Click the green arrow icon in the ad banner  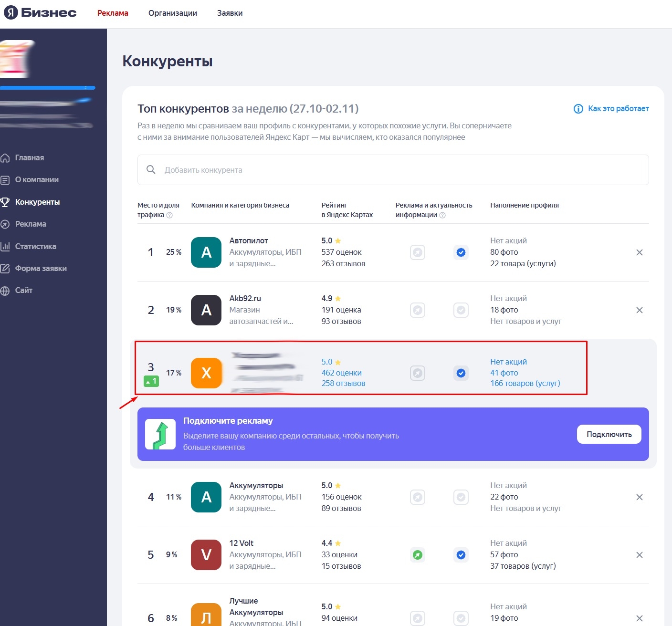pyautogui.click(x=160, y=434)
